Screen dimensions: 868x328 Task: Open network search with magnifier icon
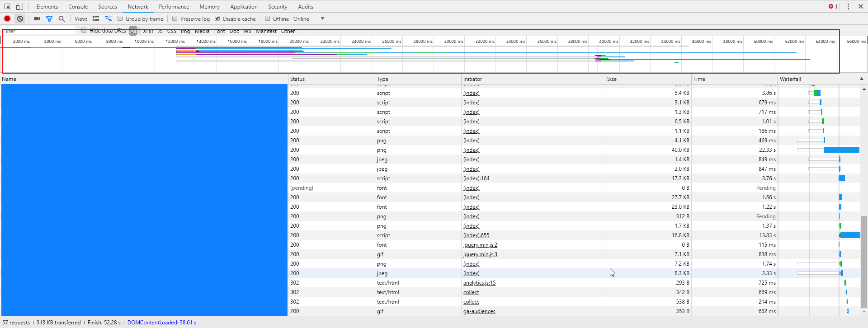click(x=62, y=19)
